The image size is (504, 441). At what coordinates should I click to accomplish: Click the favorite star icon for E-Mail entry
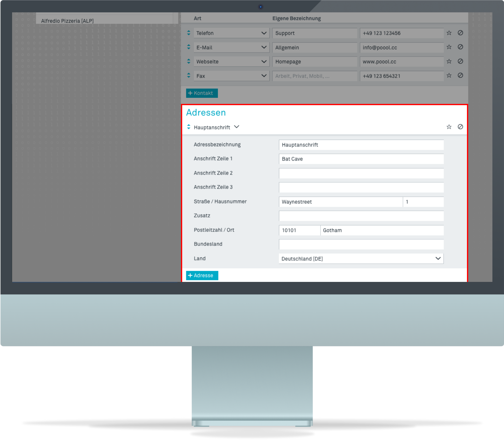tap(449, 47)
